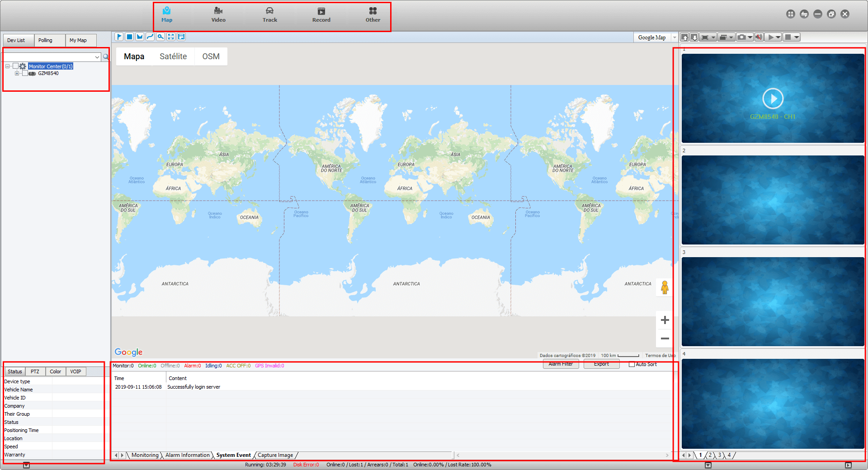Open the Google Map provider dropdown
The image size is (868, 470).
(675, 38)
